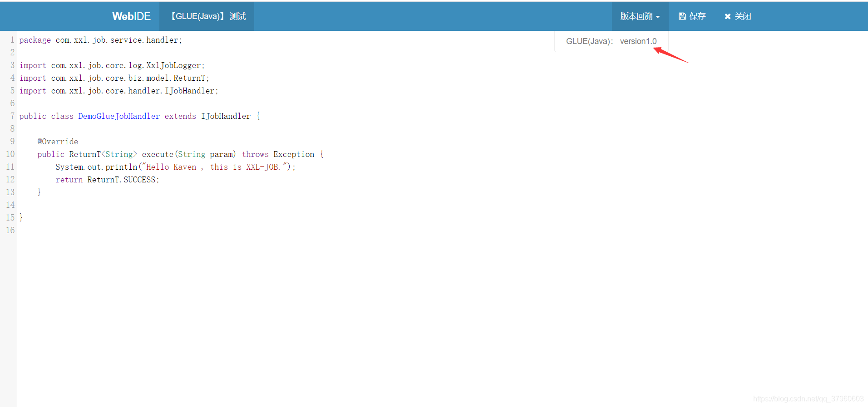Click line number 16 in the gutter
The height and width of the screenshot is (407, 868).
coord(10,230)
